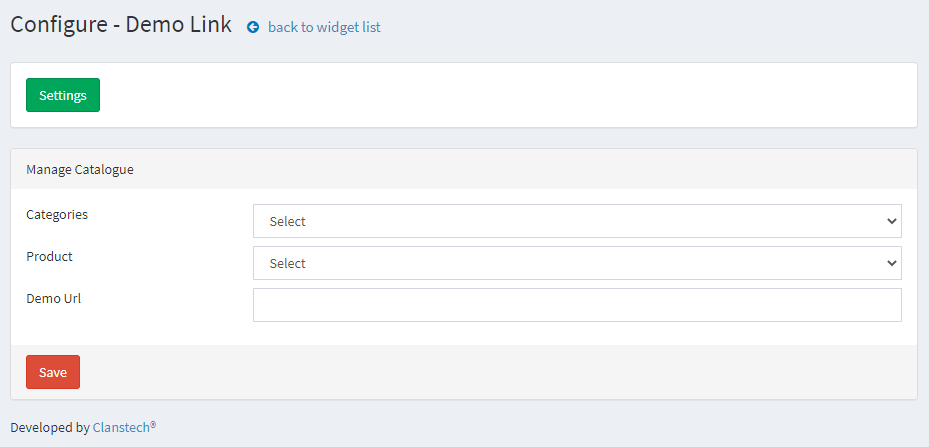The width and height of the screenshot is (929, 447).
Task: Click the registered trademark symbol after Clanstech
Action: point(153,424)
